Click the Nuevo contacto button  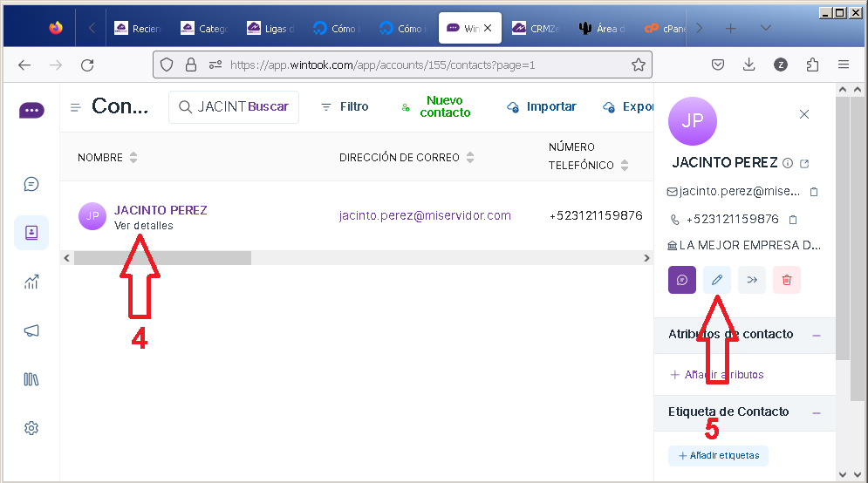pyautogui.click(x=437, y=106)
